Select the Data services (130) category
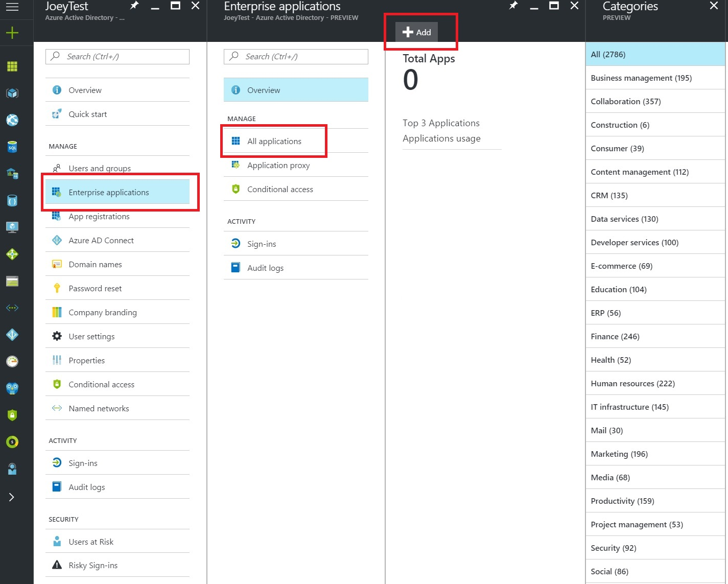The image size is (728, 584). (655, 219)
